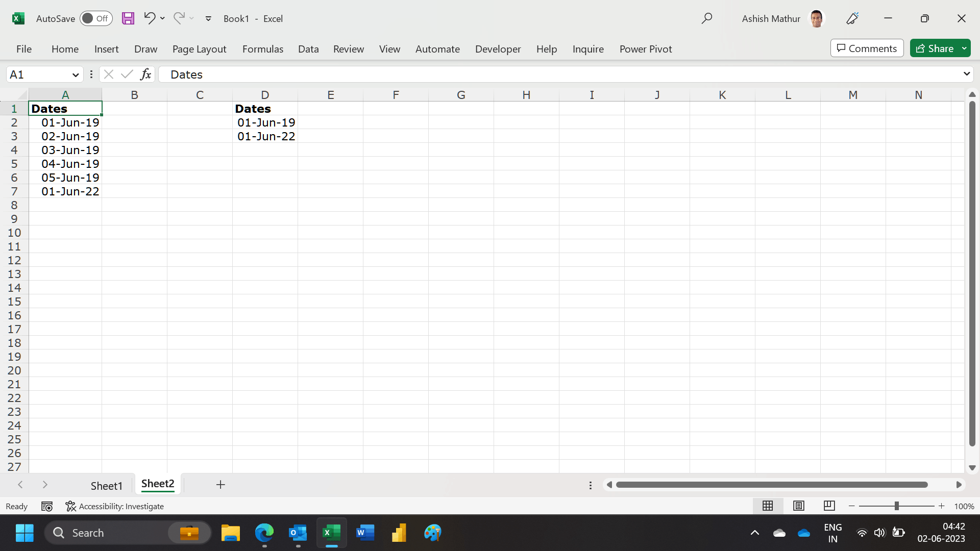
Task: Switch to Sheet1 tab
Action: coord(106,486)
